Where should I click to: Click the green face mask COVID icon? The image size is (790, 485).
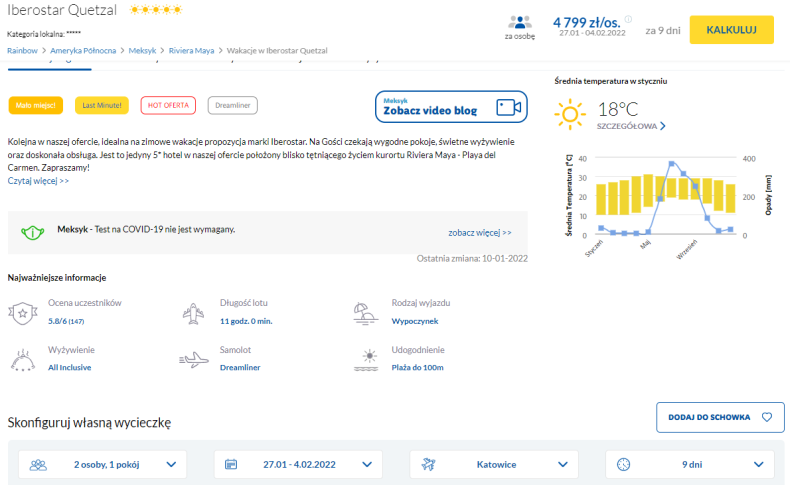33,232
